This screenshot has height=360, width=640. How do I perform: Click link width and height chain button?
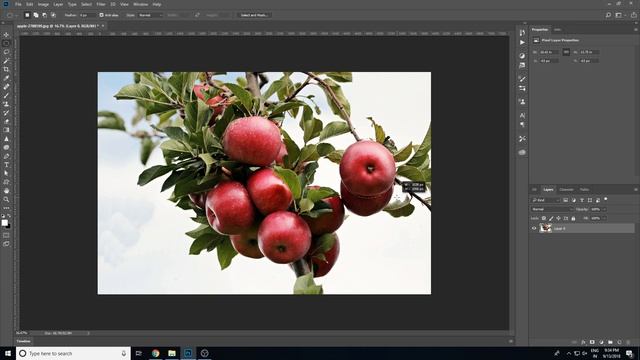click(x=566, y=52)
